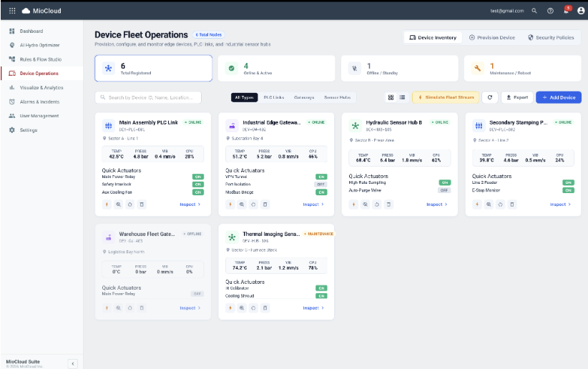Click magnifier icon on Hydraulic Sensor Hub B card
The width and height of the screenshot is (588, 369).
tap(366, 205)
